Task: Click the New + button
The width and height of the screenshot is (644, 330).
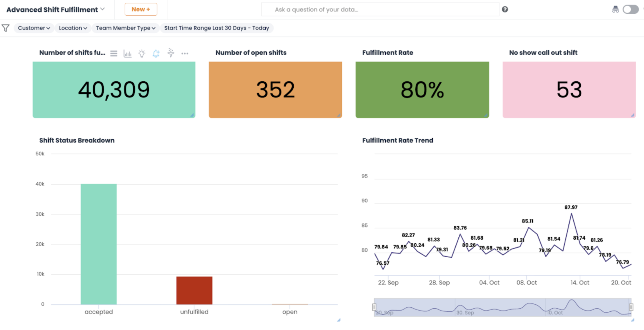Action: pos(141,9)
